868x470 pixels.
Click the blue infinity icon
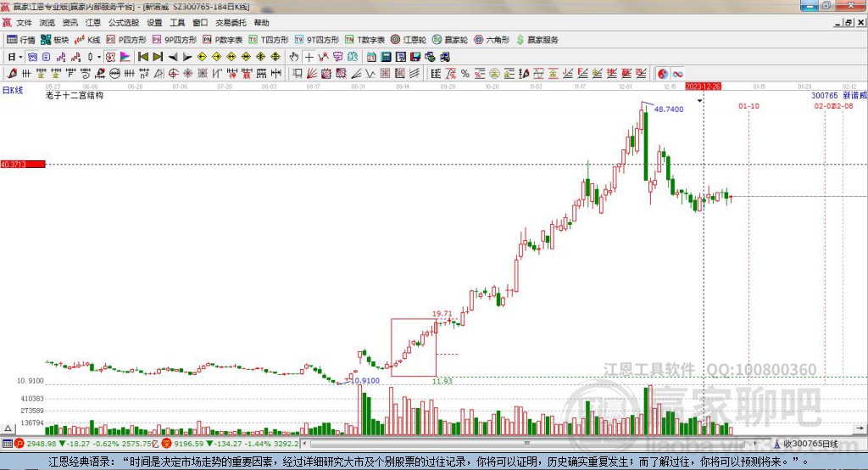point(677,73)
